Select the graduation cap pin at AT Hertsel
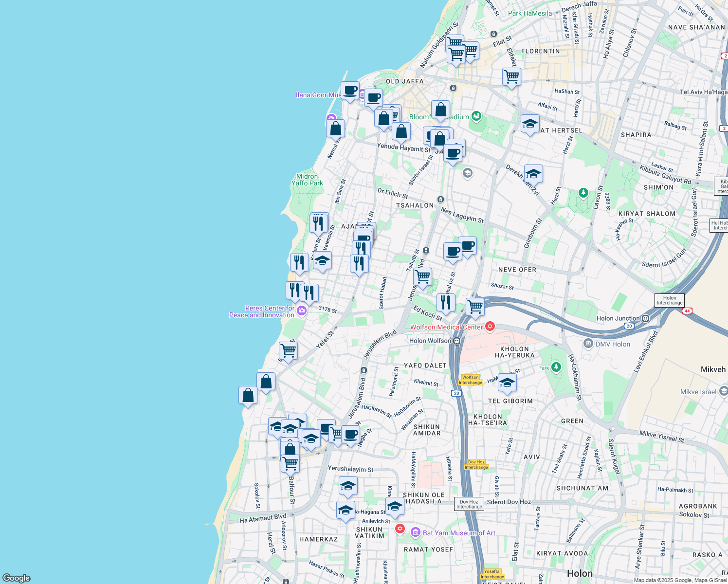This screenshot has width=728, height=584. [530, 125]
